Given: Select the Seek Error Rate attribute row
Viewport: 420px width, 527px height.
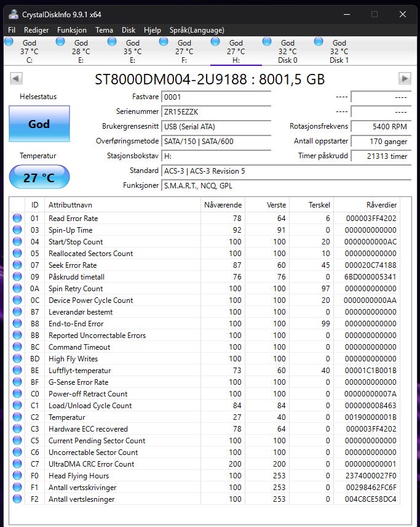Looking at the screenshot, I should click(205, 265).
